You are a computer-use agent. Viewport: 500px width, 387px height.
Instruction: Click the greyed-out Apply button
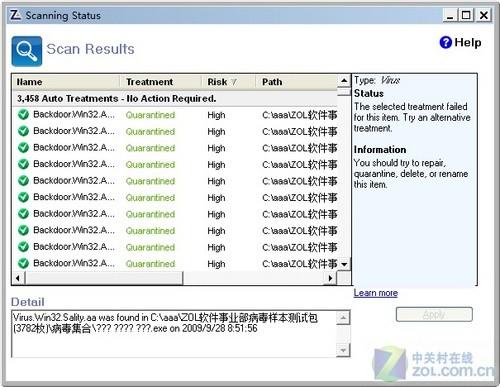(434, 314)
